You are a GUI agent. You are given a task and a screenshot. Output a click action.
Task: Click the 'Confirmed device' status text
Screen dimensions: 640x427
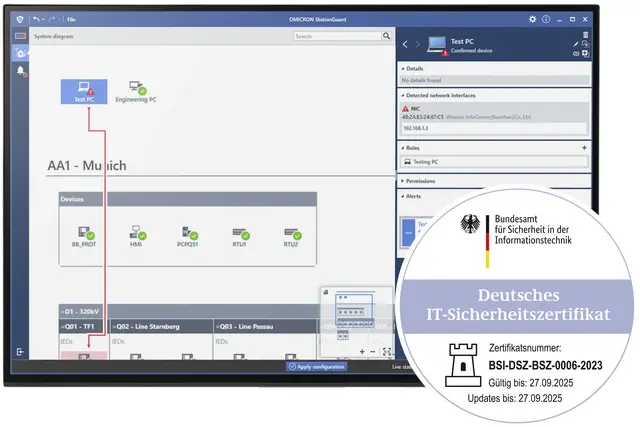[x=471, y=51]
